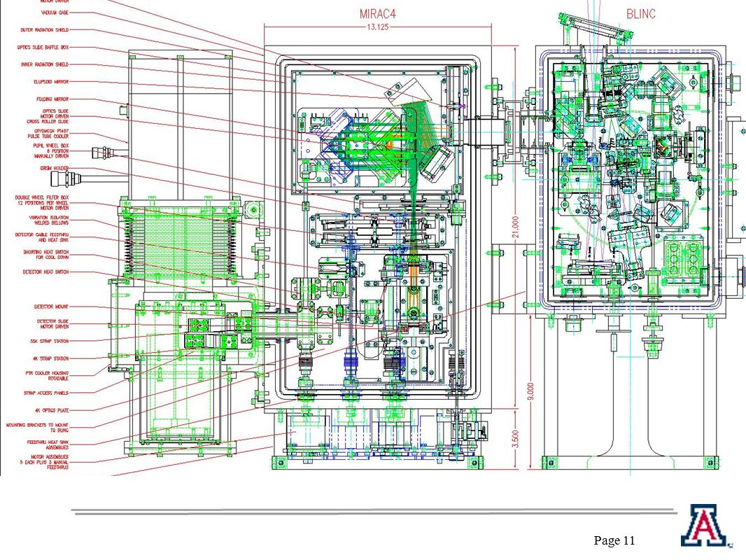
Task: Click the 'DOUBLE WHEEL FILTER BOX' label
Action: click(42, 197)
